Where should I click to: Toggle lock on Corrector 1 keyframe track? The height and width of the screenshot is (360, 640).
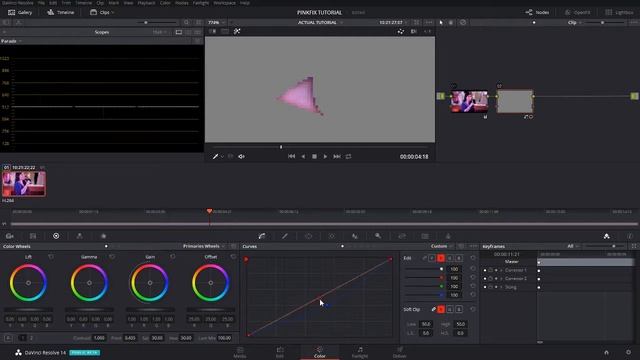point(491,270)
